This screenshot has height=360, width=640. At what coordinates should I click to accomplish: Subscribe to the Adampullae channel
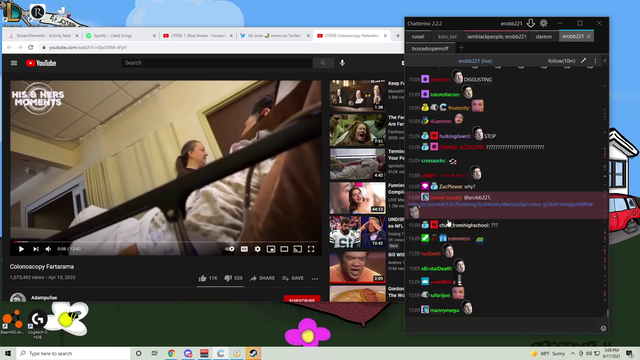[x=302, y=299]
